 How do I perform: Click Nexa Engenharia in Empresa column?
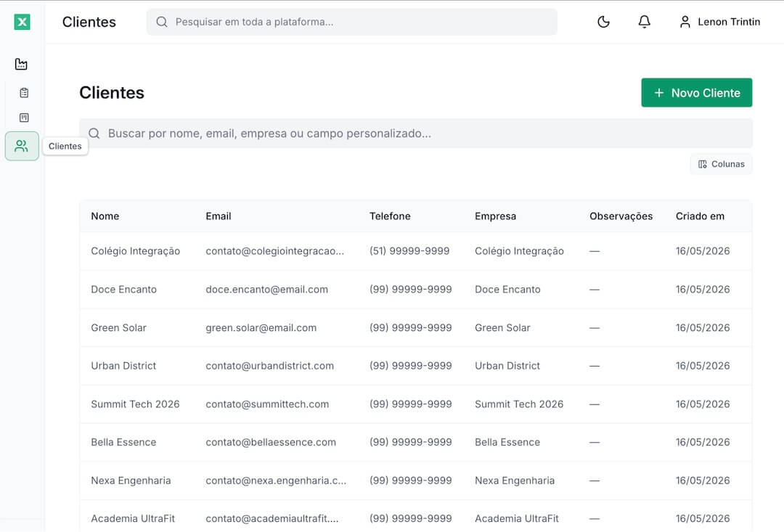(x=515, y=480)
